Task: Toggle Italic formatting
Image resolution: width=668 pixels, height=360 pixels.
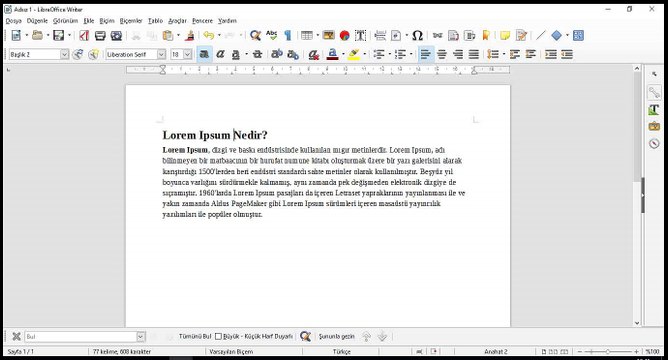Action: (220, 55)
